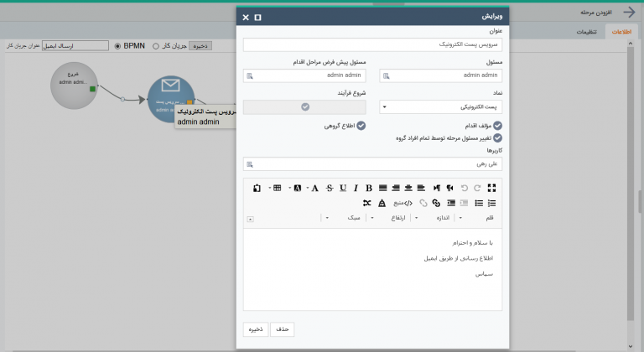Apply italic formatting in editor
This screenshot has width=644, height=352.
pos(356,188)
